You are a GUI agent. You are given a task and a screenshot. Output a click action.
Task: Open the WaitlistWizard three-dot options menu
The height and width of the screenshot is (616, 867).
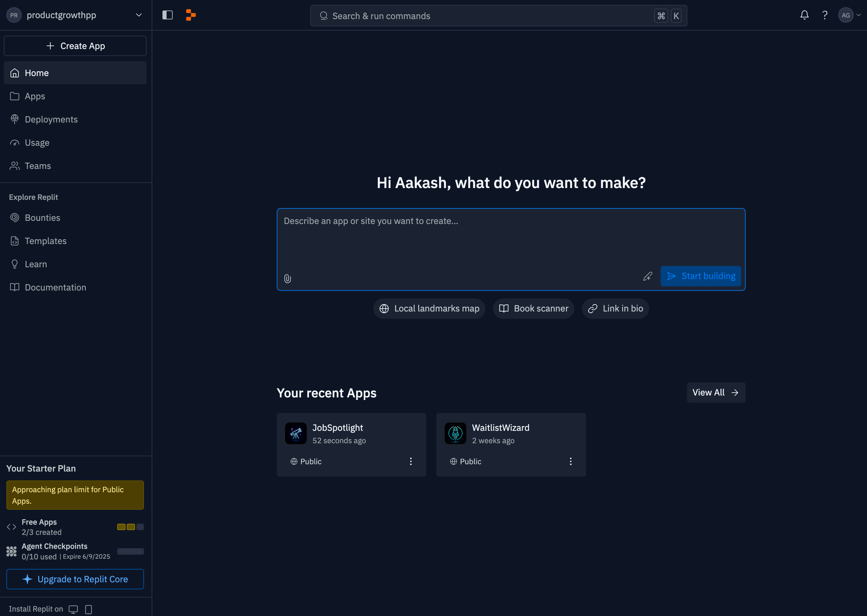pyautogui.click(x=570, y=461)
